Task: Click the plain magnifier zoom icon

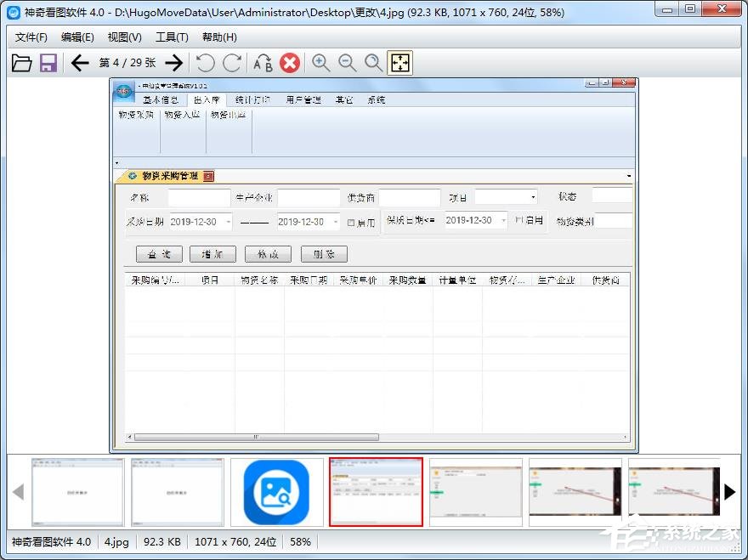Action: 372,63
